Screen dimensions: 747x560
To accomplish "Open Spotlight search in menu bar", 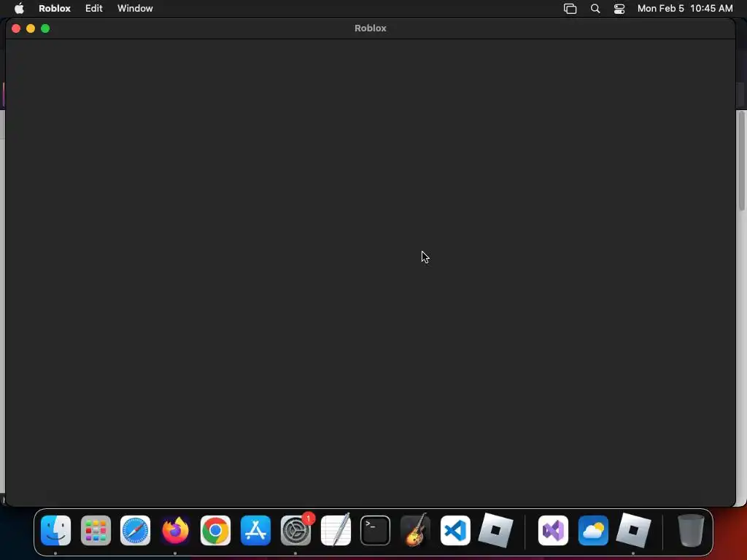I will tap(595, 9).
